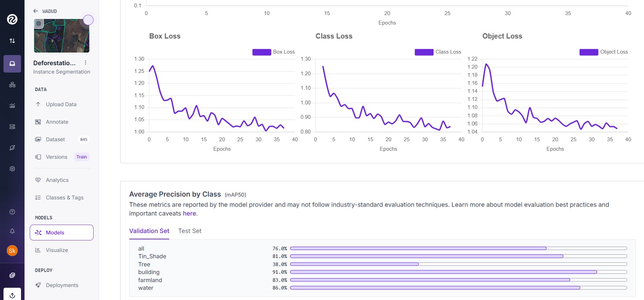
Task: Select the Validation Set tab
Action: 149,231
